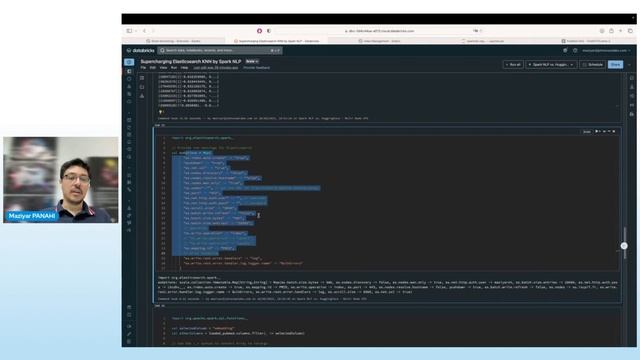Collapse the selected cell using minimize icon
The width and height of the screenshot is (640, 360).
coord(609,131)
